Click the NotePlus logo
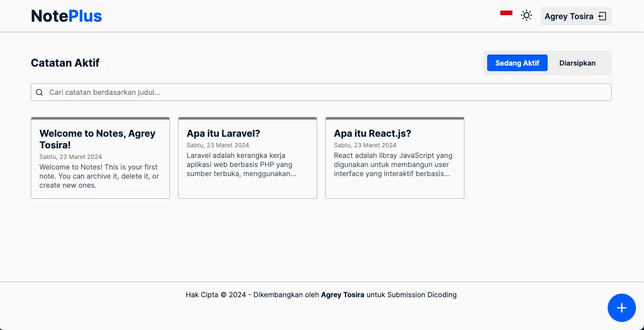Image resolution: width=644 pixels, height=330 pixels. pyautogui.click(x=66, y=16)
